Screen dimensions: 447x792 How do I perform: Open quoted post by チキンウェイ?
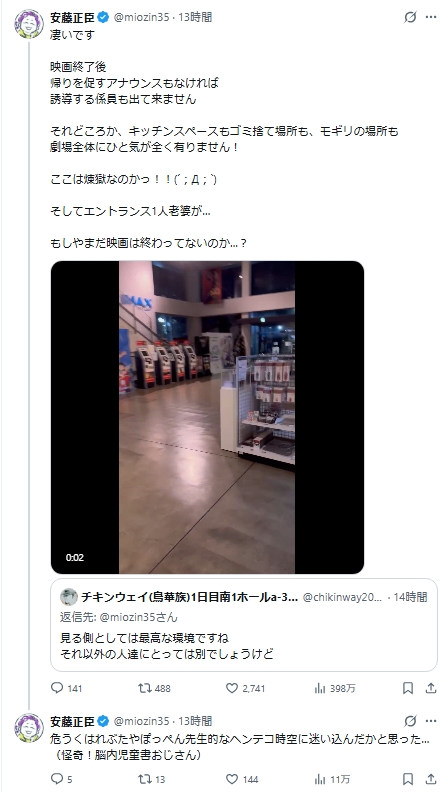pyautogui.click(x=244, y=625)
